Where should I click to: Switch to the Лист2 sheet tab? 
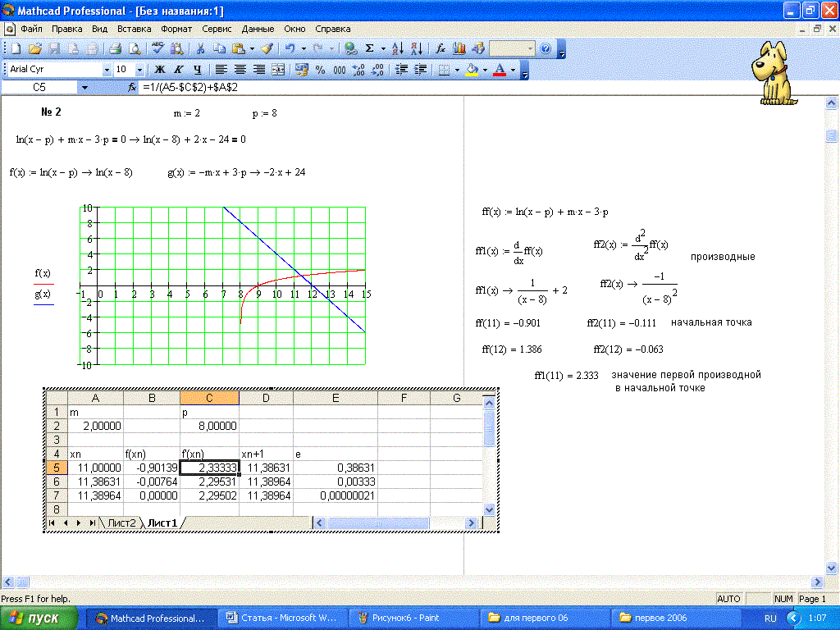121,523
